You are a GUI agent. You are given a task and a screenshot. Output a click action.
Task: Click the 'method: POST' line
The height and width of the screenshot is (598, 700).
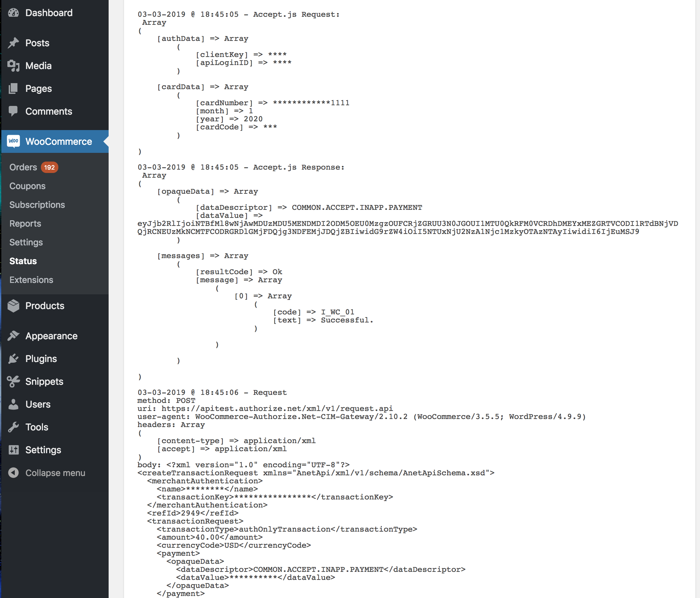pos(166,400)
